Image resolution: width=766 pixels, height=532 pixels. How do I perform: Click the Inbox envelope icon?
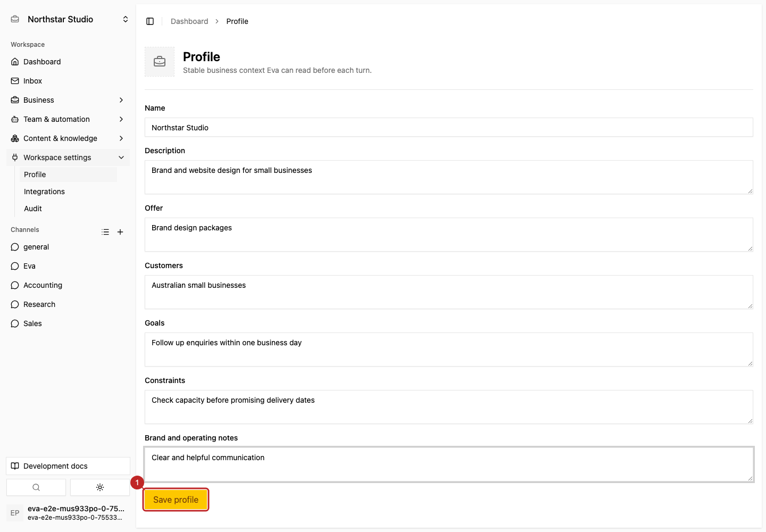pos(15,81)
